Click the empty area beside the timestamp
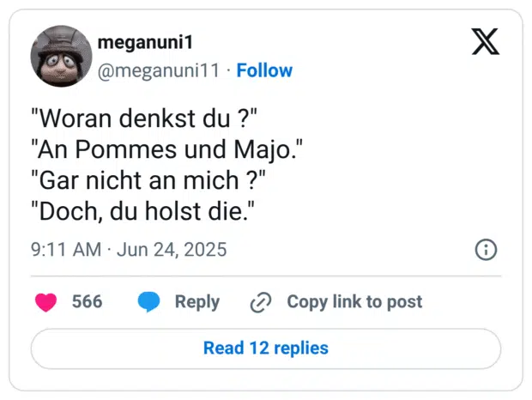Image resolution: width=532 pixels, height=400 pixels. point(343,250)
